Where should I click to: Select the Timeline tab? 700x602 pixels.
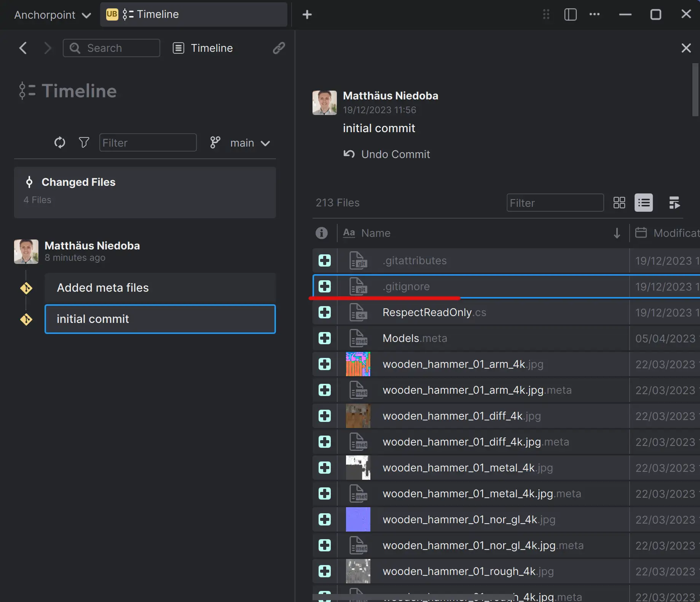(193, 14)
